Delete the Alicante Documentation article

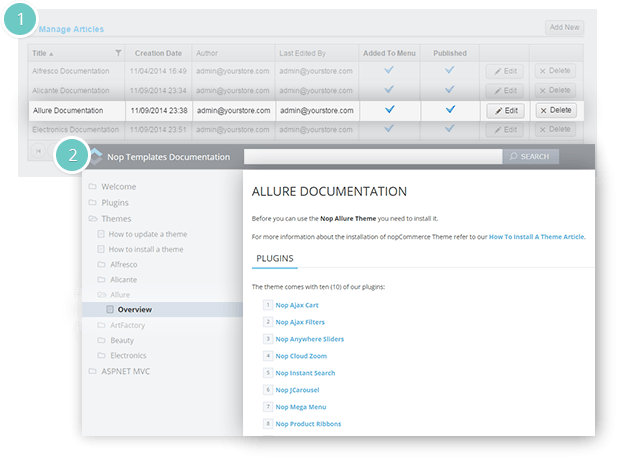[555, 90]
